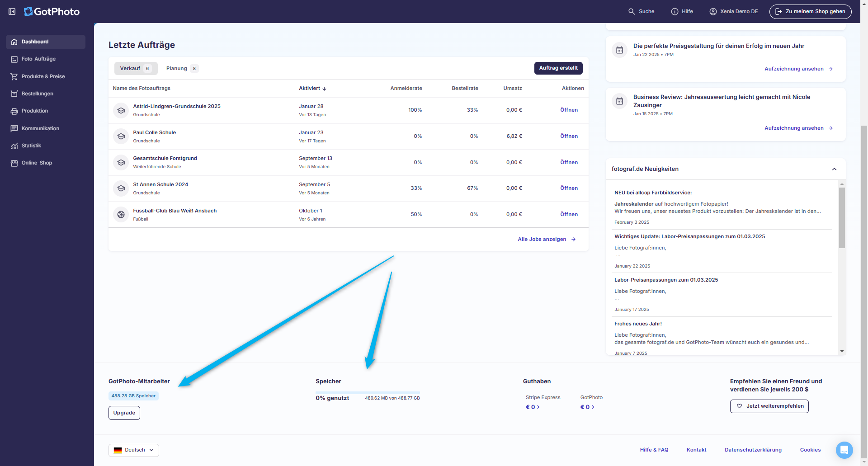Click the Business Review calendar icon
This screenshot has width=868, height=466.
pos(619,101)
